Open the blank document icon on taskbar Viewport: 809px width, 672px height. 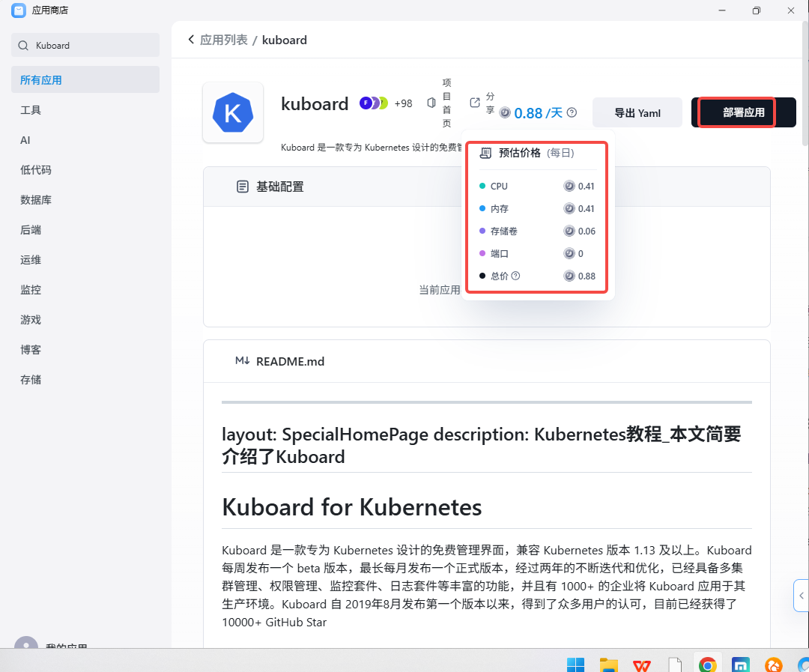pyautogui.click(x=675, y=665)
